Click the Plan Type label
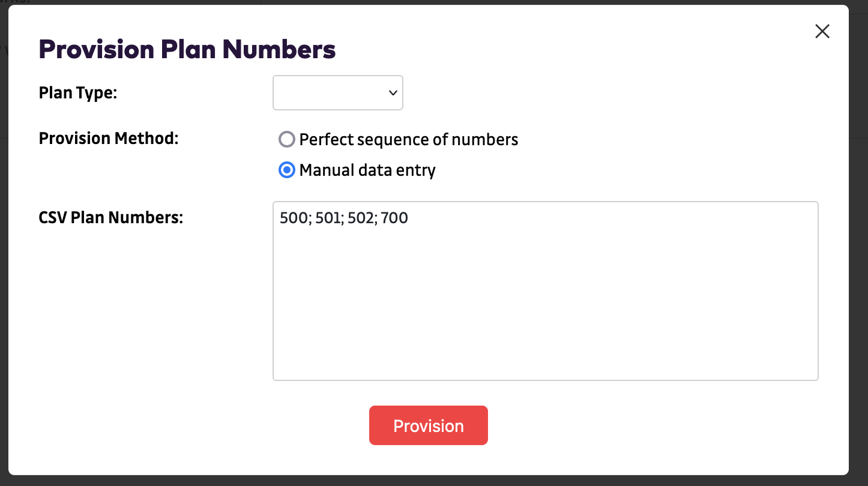This screenshot has width=868, height=486. click(x=77, y=93)
